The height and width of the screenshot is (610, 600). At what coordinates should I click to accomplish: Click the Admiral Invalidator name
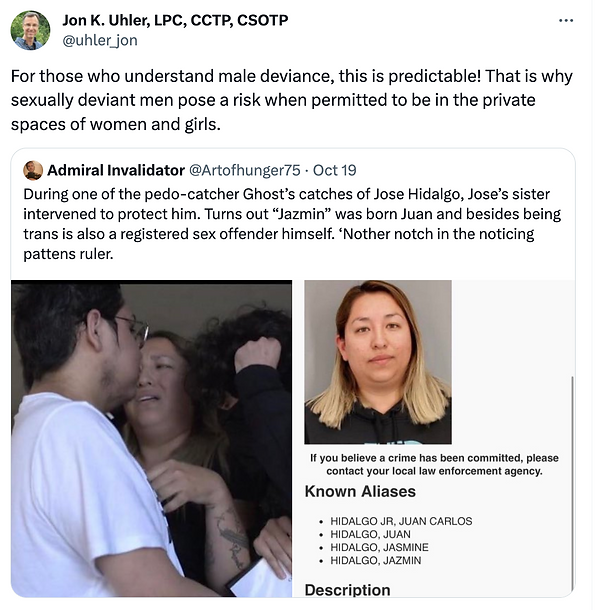click(116, 170)
